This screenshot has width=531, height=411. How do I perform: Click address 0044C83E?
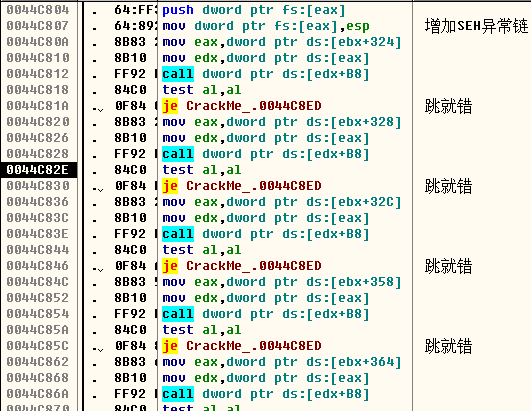click(x=38, y=234)
